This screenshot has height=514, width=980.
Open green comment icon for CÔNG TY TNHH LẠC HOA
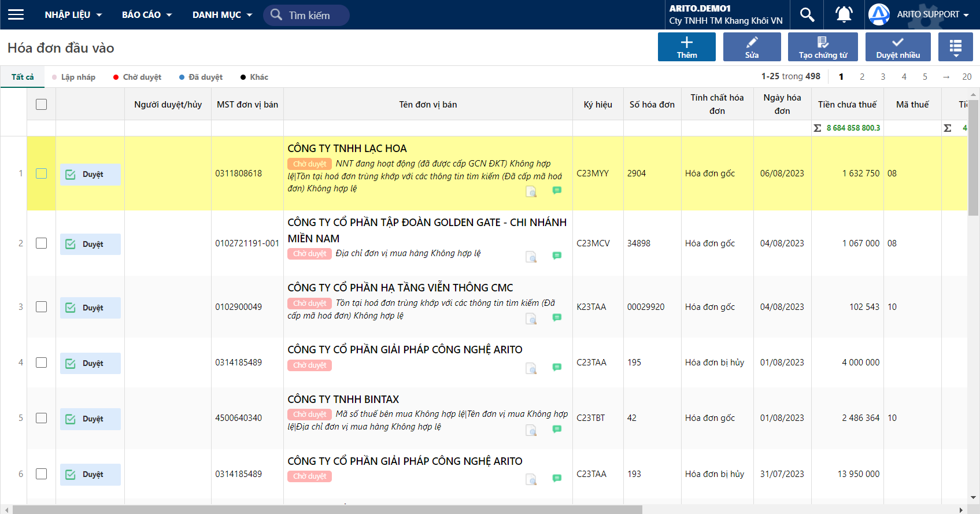(x=557, y=190)
